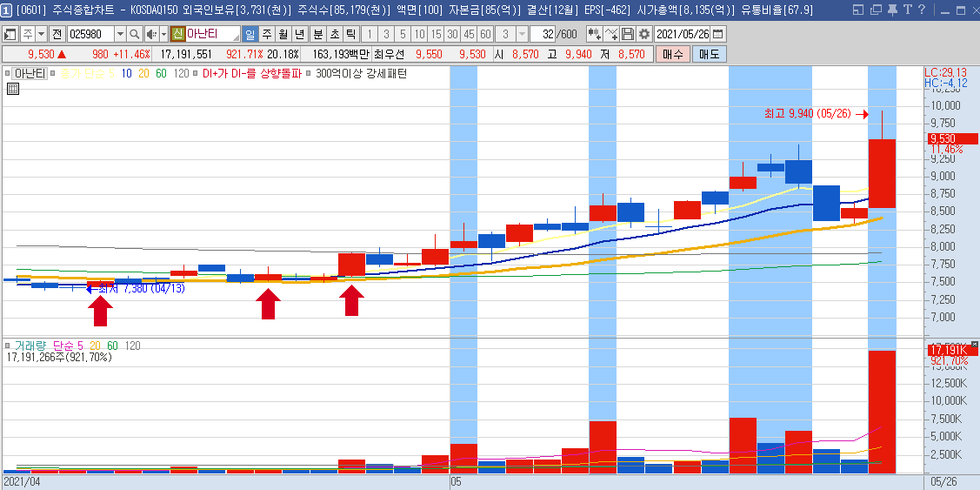Toggle the 300억이상 강세패턴 marker
Image resolution: width=980 pixels, height=490 pixels.
coord(308,73)
